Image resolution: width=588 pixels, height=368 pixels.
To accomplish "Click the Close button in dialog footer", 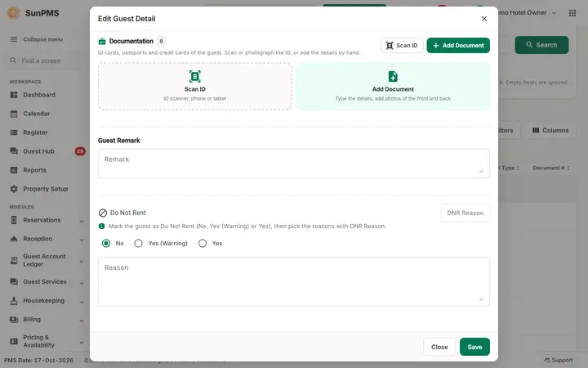I will click(439, 347).
